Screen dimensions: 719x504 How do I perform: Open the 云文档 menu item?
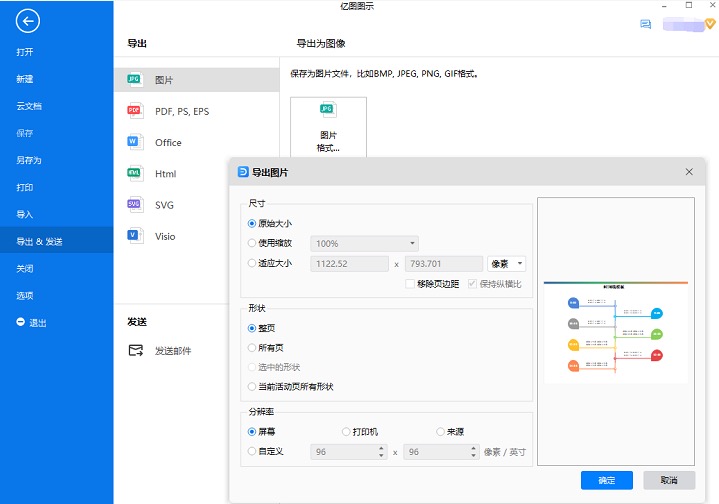pyautogui.click(x=29, y=106)
